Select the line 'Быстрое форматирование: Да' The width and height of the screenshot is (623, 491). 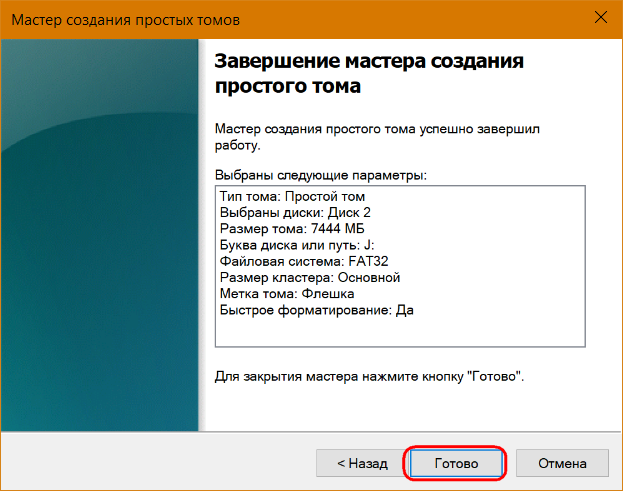click(317, 310)
